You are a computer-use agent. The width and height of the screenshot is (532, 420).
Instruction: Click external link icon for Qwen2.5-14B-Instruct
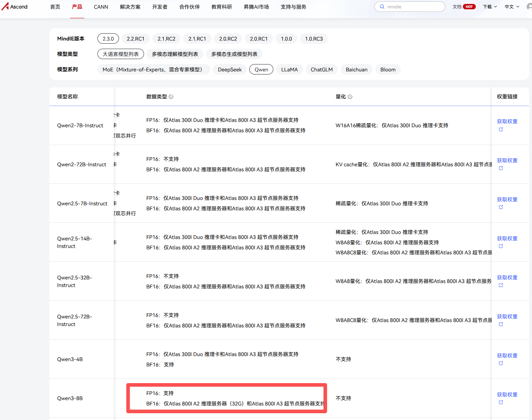(501, 246)
